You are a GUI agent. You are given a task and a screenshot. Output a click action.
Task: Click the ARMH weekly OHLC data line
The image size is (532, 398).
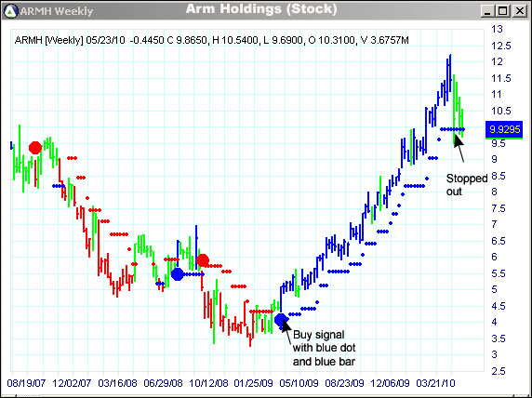tap(211, 40)
